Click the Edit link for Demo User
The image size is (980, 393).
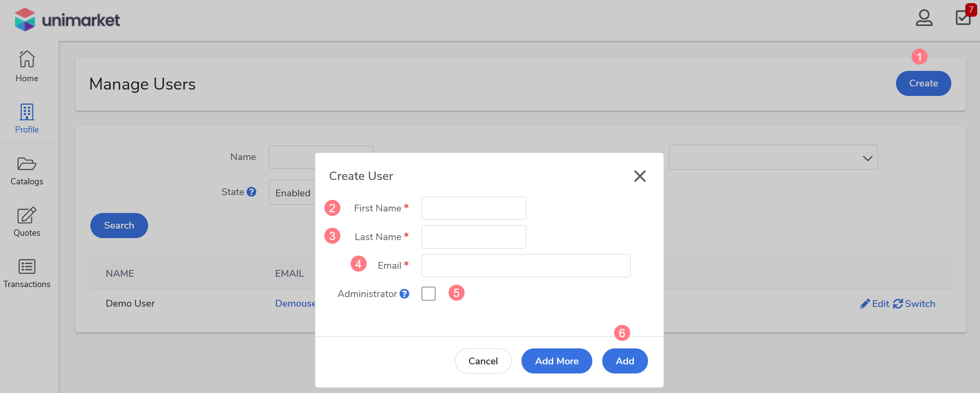click(875, 304)
